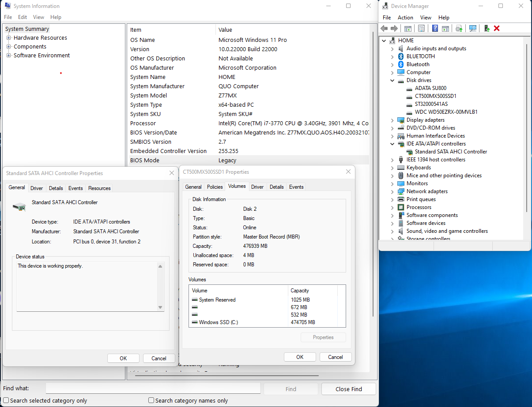This screenshot has width=532, height=407.
Task: Toggle Search category names only checkbox
Action: 151,400
